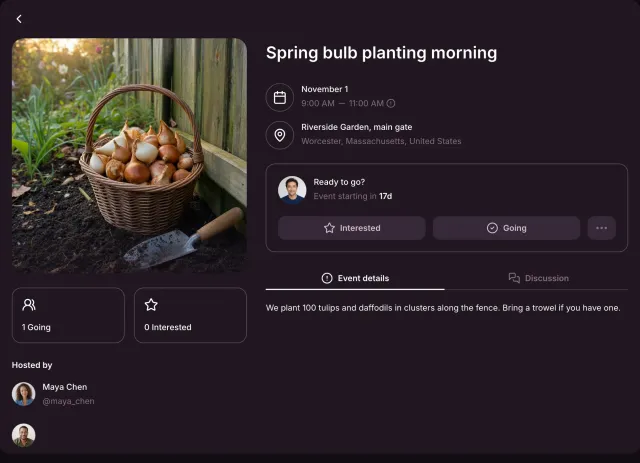Screen dimensions: 640x463
Task: Click the Hosted by heading
Action: click(x=32, y=365)
